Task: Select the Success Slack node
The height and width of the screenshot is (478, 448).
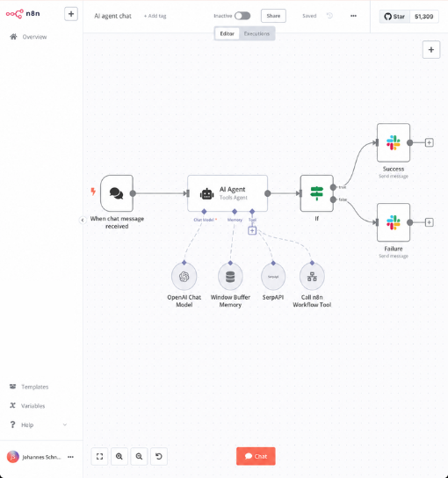Action: pos(394,142)
